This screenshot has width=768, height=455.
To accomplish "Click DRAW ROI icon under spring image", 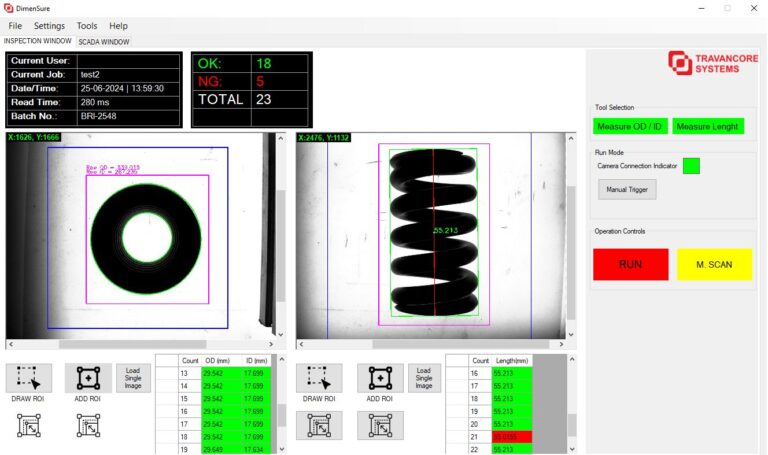I will click(x=319, y=378).
